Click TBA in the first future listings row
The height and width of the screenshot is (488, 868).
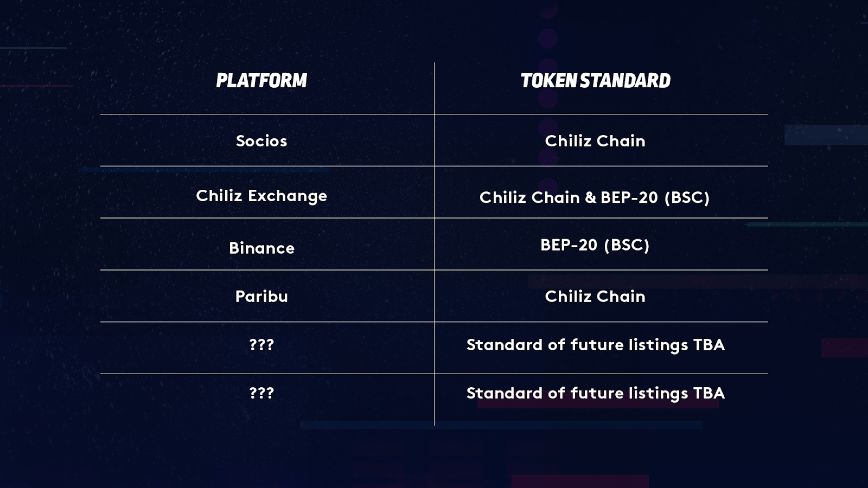(709, 345)
